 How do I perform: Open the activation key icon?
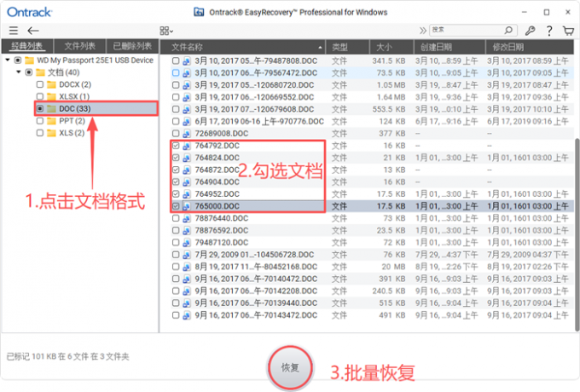pyautogui.click(x=530, y=31)
